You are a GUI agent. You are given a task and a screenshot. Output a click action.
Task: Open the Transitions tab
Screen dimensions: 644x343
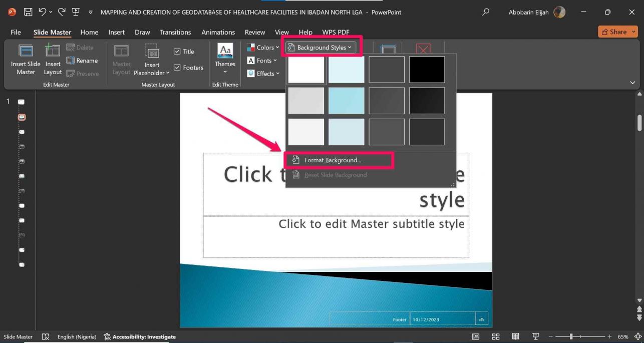click(x=175, y=32)
